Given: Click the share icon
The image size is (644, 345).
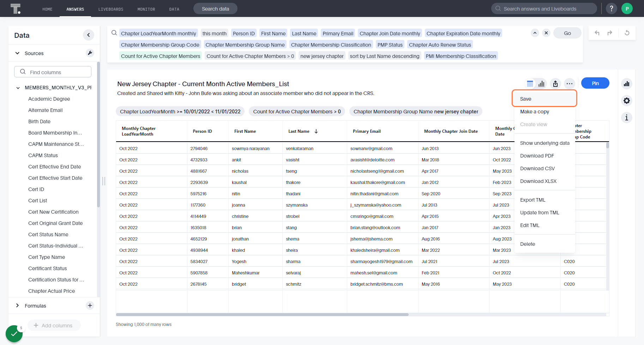Looking at the screenshot, I should (555, 84).
